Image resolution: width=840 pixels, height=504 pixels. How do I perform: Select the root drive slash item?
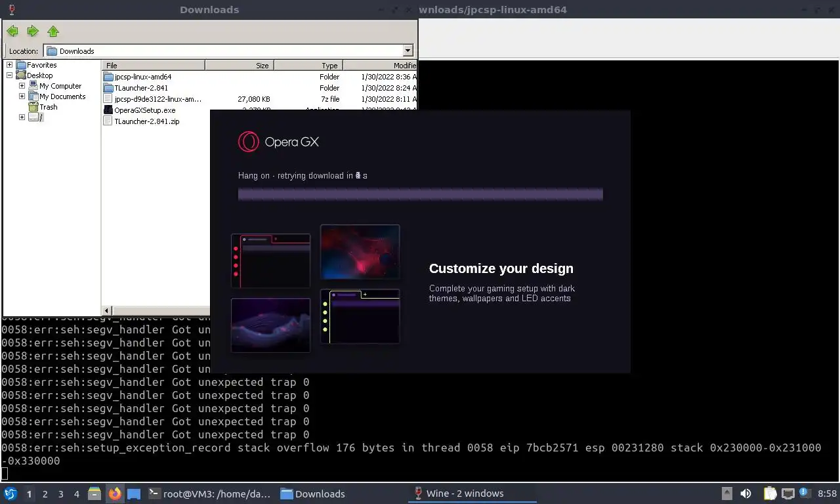pos(41,117)
